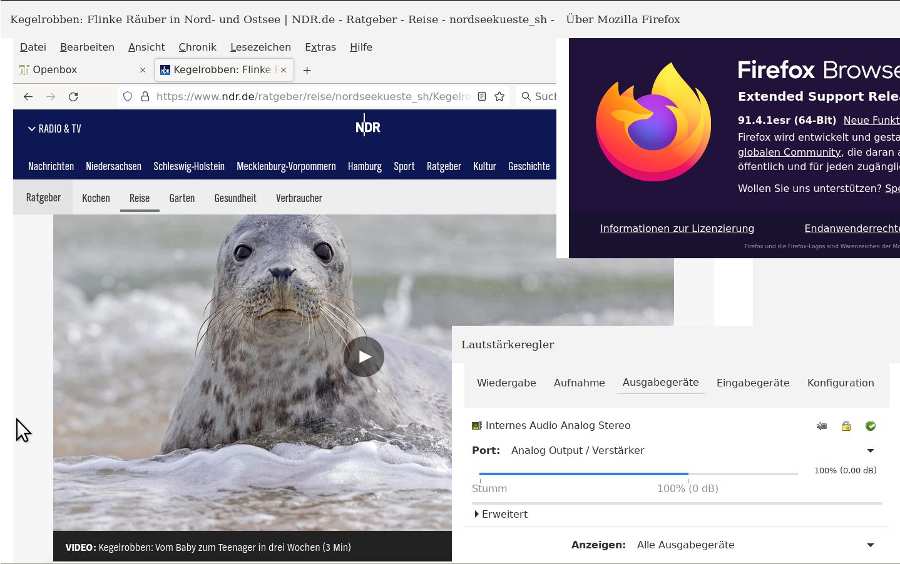900x564 pixels.
Task: Go to Schleswig-Holstein in the NDR navigation
Action: pyautogui.click(x=189, y=167)
